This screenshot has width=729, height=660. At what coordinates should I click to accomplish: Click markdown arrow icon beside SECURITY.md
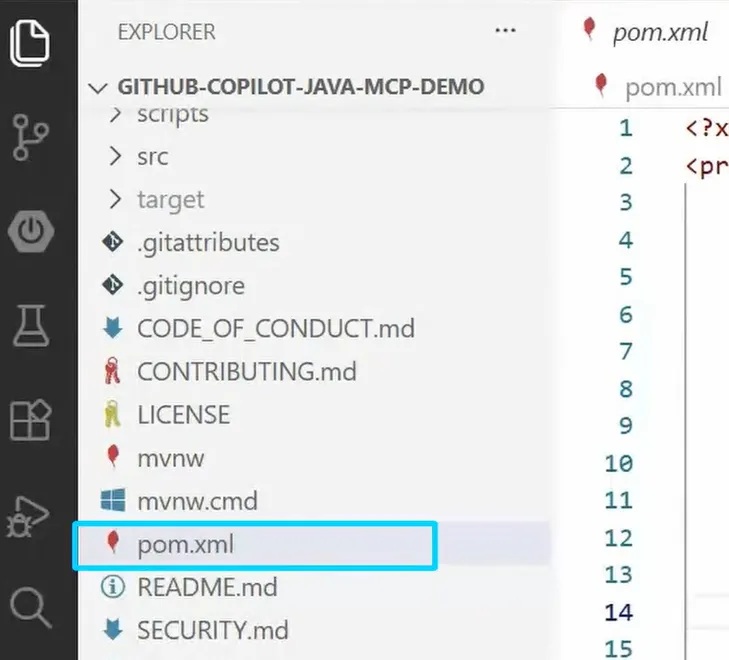pyautogui.click(x=113, y=630)
